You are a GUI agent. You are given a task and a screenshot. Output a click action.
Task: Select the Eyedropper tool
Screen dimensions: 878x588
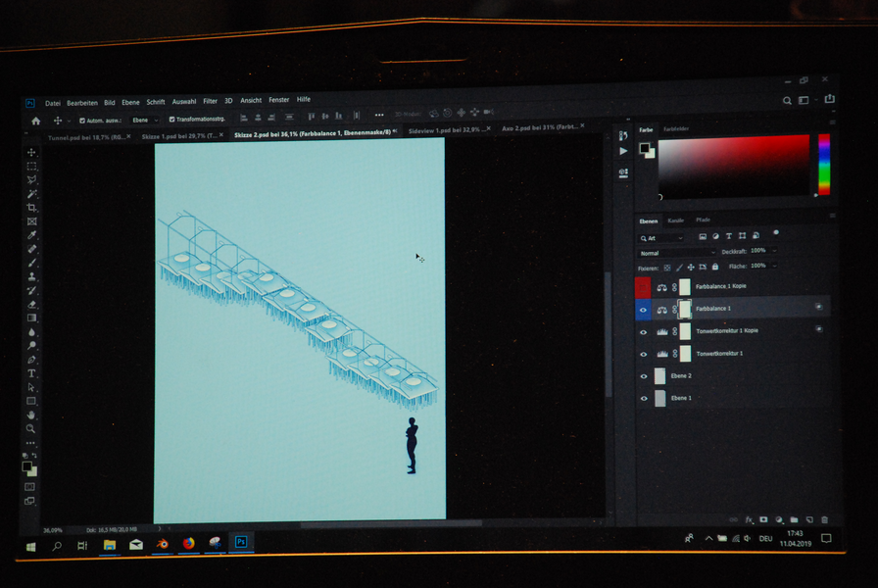tap(31, 235)
